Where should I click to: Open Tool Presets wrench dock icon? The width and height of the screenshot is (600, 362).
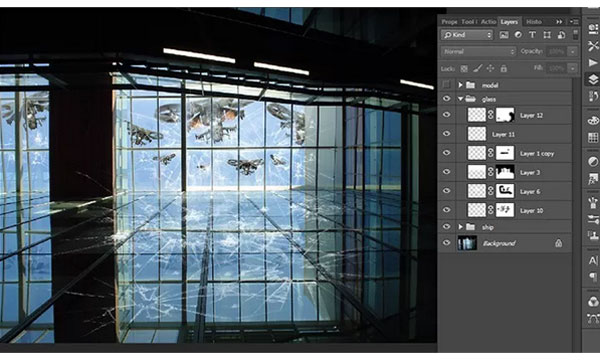pyautogui.click(x=593, y=46)
